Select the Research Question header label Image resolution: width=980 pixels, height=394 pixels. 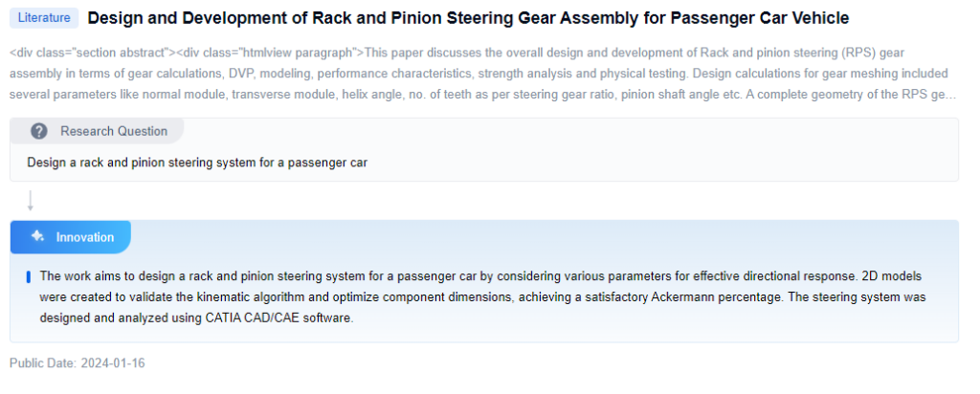113,131
